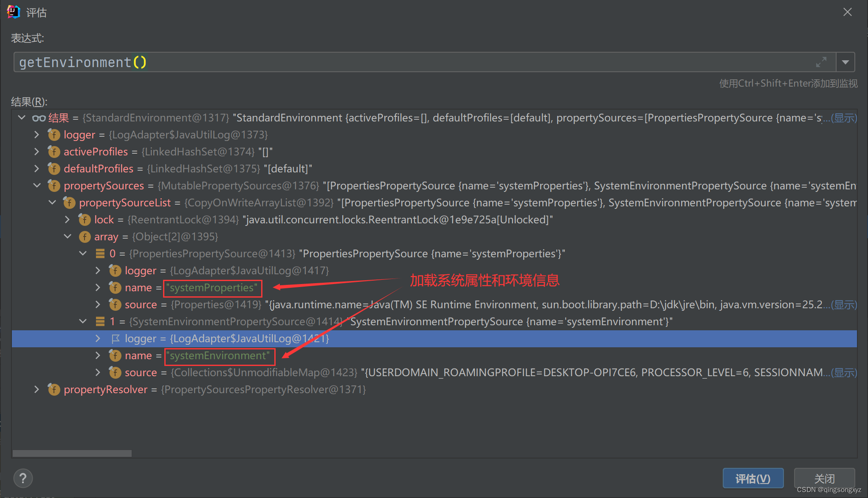This screenshot has height=498, width=868.
Task: Expand the source Properties@1419 node
Action: point(98,304)
